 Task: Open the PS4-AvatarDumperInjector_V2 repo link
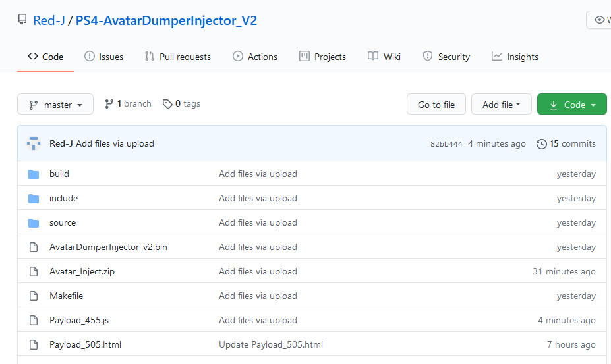pyautogui.click(x=166, y=20)
